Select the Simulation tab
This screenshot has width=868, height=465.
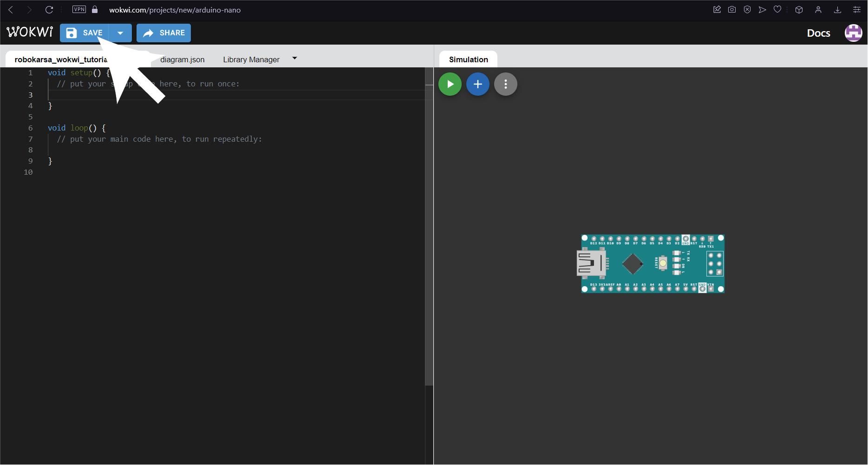(x=468, y=59)
